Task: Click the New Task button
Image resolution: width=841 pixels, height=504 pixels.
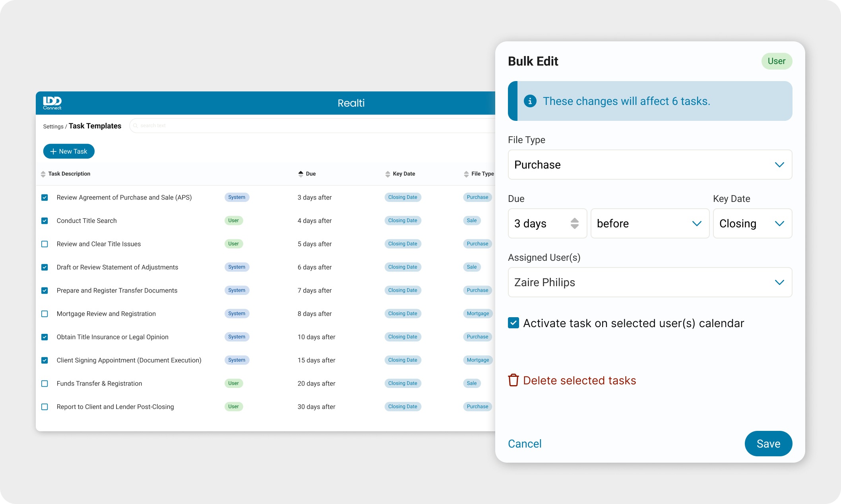Action: [x=69, y=151]
